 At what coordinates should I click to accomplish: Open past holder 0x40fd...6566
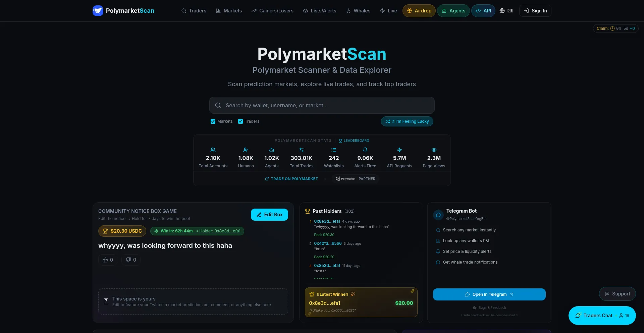328,243
